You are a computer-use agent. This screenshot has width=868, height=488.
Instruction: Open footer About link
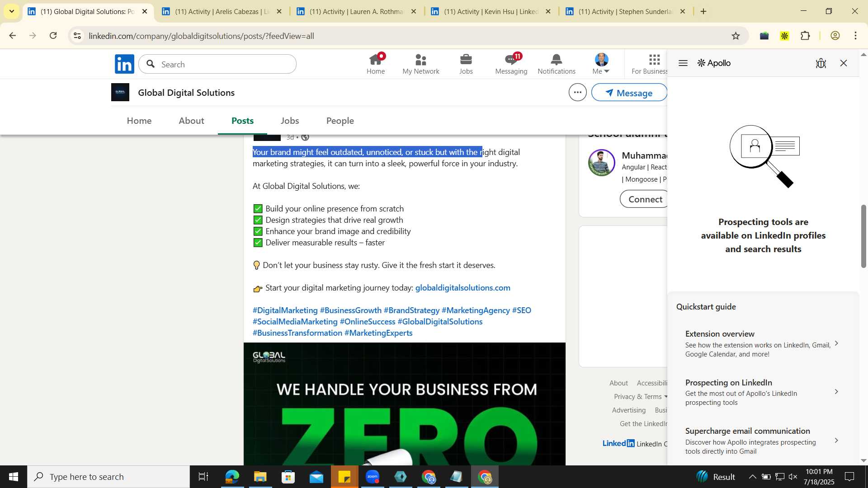click(618, 383)
